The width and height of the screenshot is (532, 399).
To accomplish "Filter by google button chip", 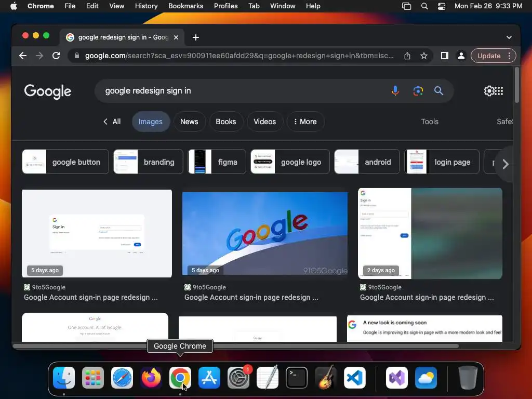I will (65, 162).
